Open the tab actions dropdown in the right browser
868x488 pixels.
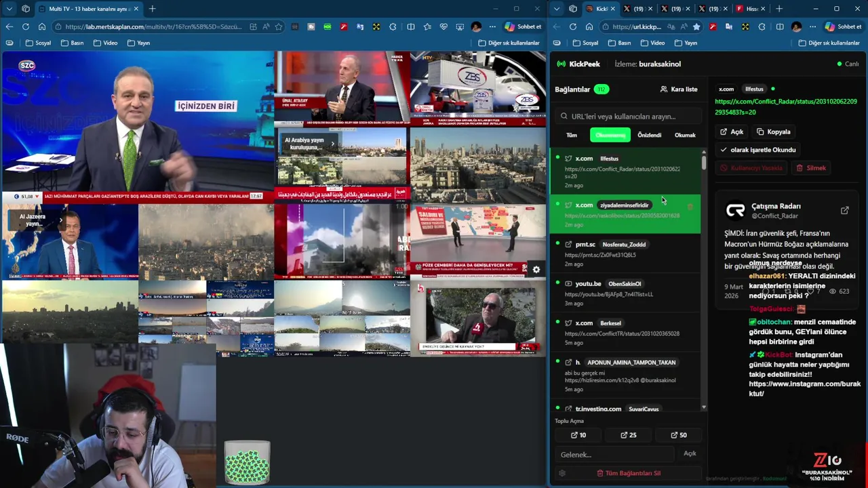point(557,9)
